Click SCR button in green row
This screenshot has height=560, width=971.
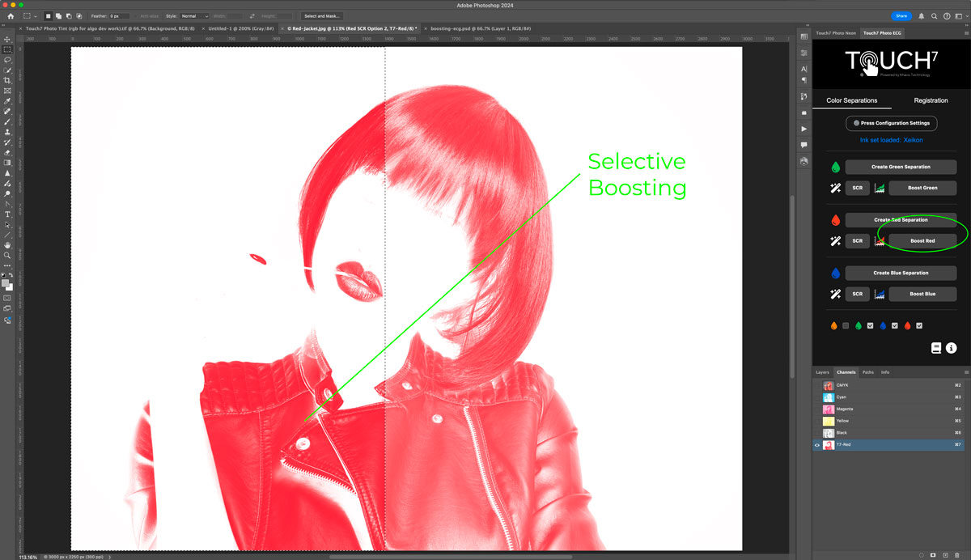858,188
